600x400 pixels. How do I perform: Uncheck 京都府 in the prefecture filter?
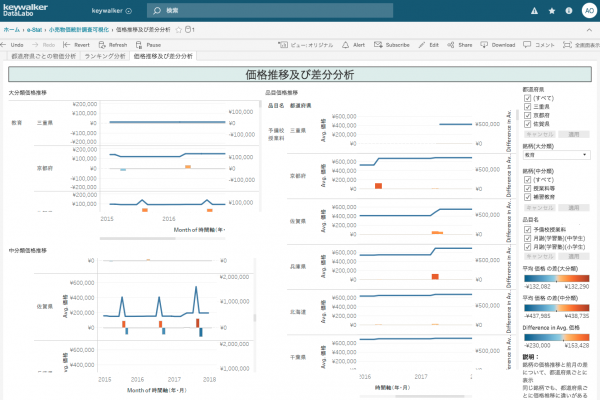tap(528, 115)
